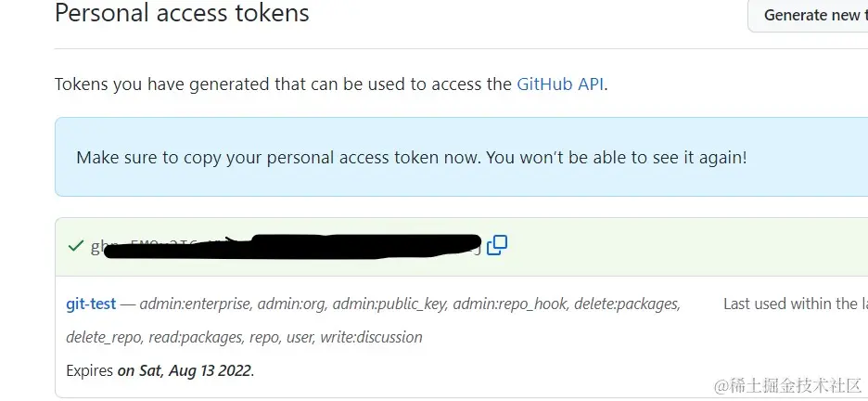Viewport: 868px width, 401px height.
Task: Open the GitHub API link
Action: pos(560,84)
